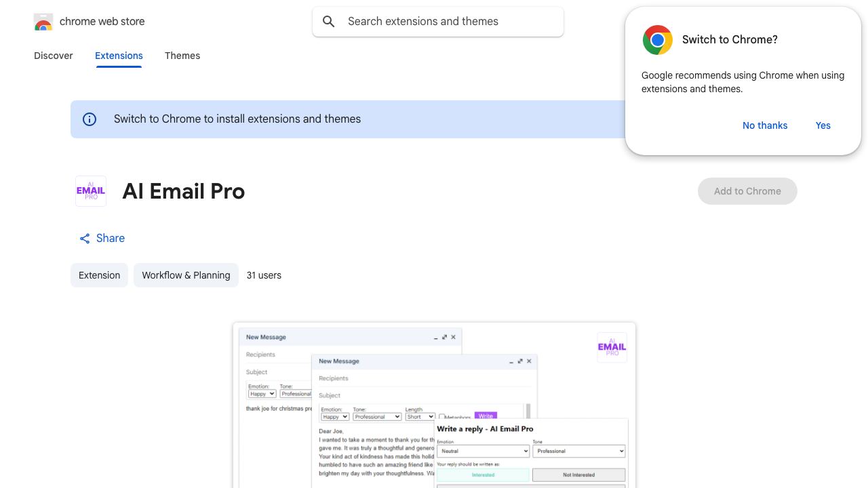This screenshot has width=868, height=488.
Task: Click the Chrome Web Store logo icon
Action: pyautogui.click(x=43, y=22)
